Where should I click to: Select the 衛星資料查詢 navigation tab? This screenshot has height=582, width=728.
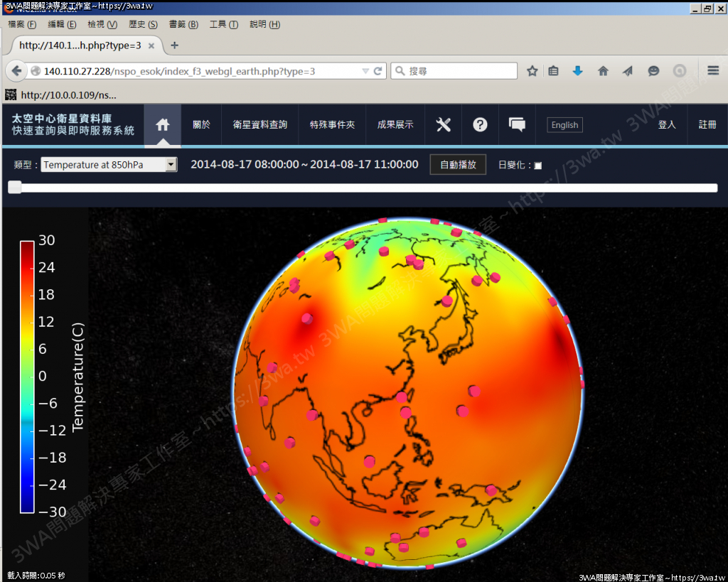(x=260, y=124)
